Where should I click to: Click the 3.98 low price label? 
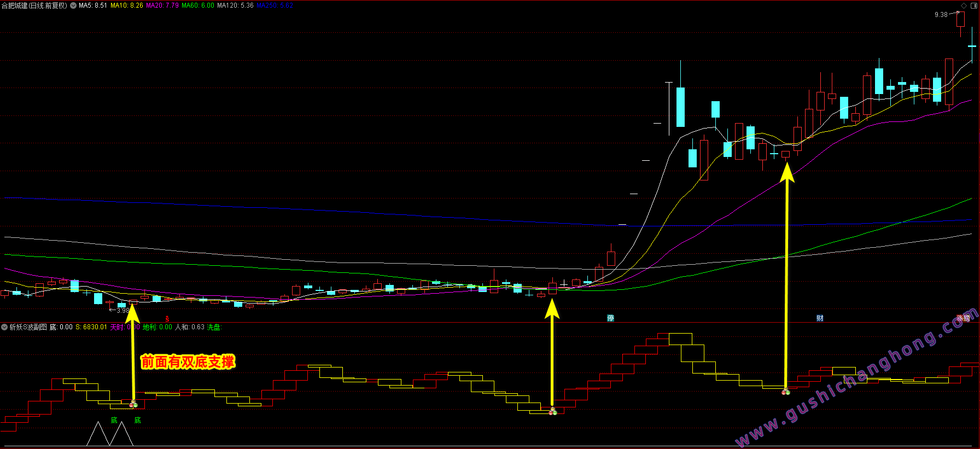[x=123, y=311]
